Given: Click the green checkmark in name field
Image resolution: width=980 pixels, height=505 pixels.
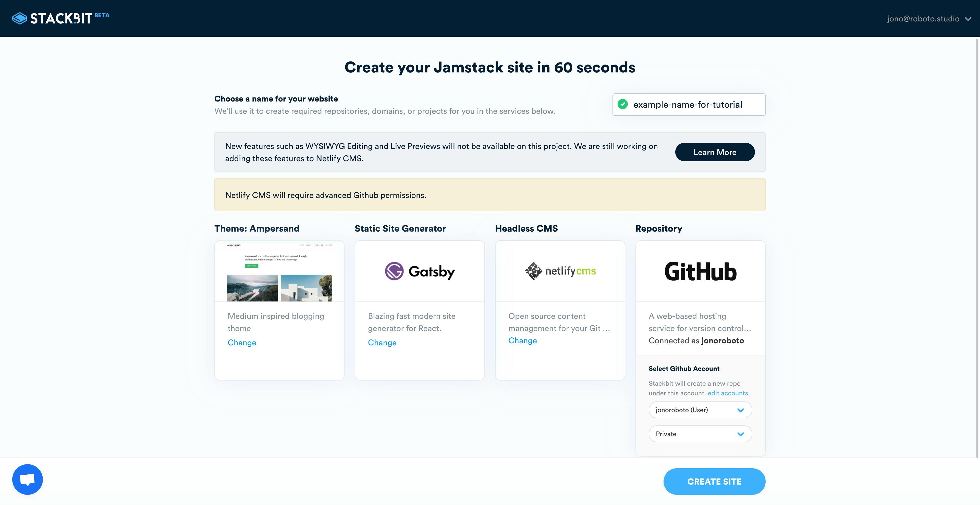Looking at the screenshot, I should click(623, 104).
